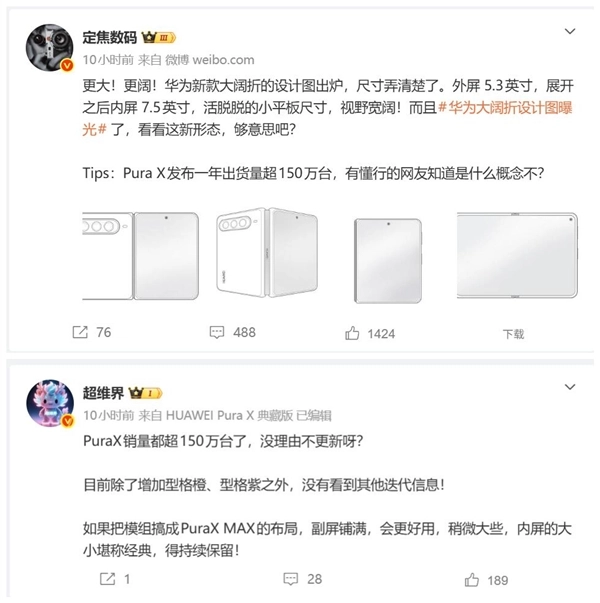Click the repost icon on 超维界's post
Image resolution: width=600 pixels, height=603 pixels.
point(107,579)
